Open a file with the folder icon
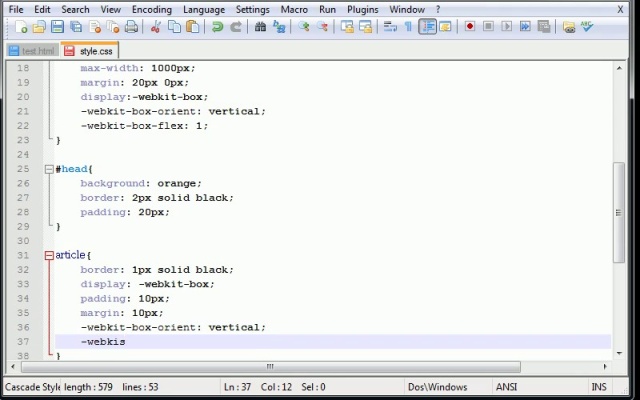Screen dimensions: 640x400 point(39,27)
